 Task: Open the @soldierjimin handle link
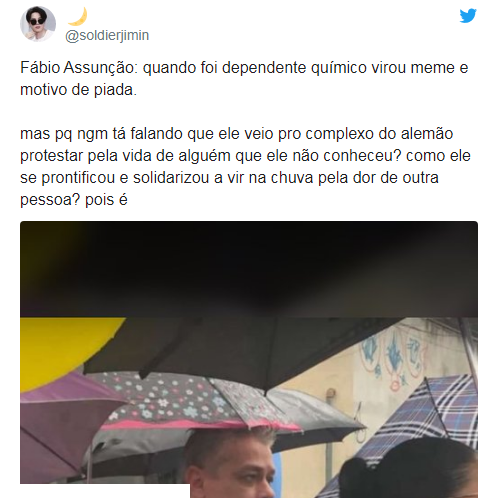pyautogui.click(x=107, y=35)
